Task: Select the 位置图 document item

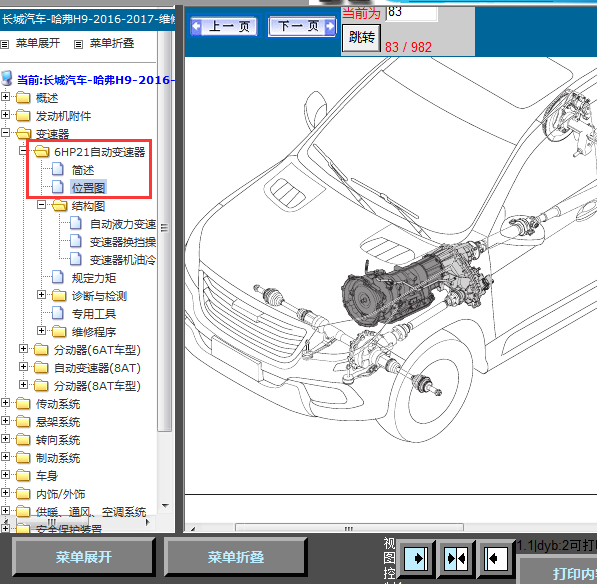Action: pyautogui.click(x=88, y=188)
